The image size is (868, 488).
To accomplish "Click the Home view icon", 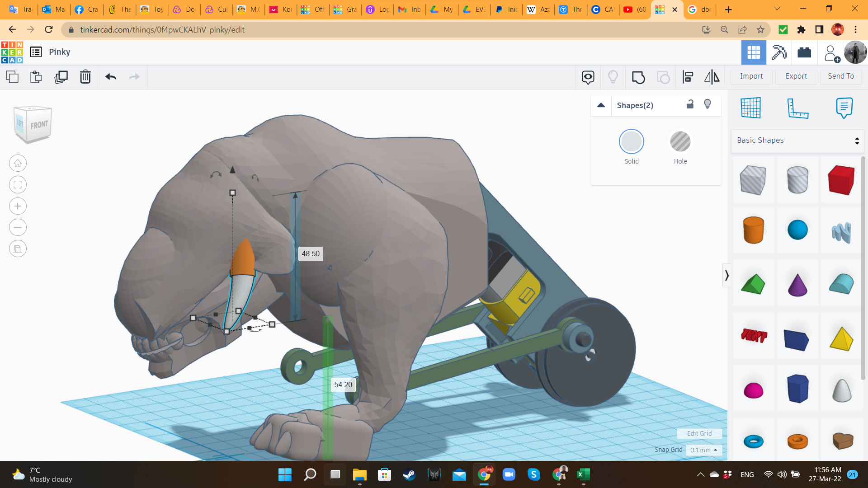I will [18, 163].
